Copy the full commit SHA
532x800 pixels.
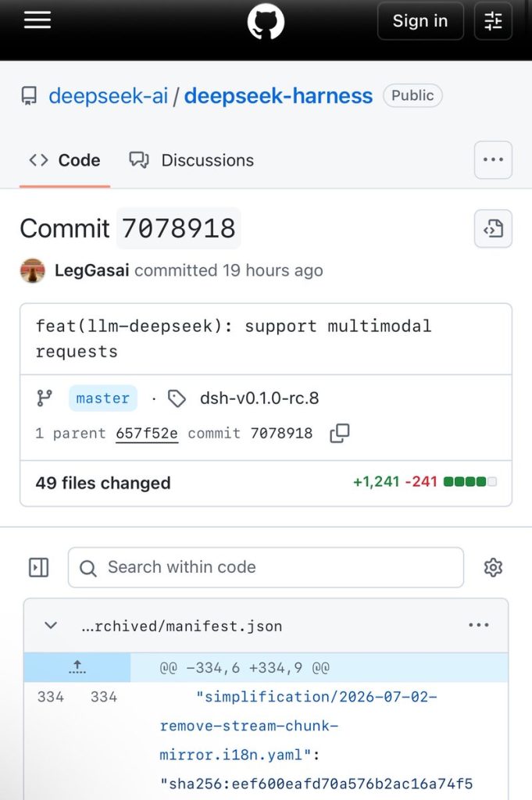pos(340,433)
